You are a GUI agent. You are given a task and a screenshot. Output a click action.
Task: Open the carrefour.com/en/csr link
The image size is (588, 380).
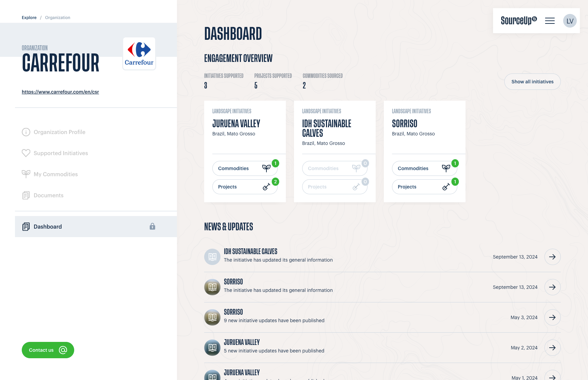pyautogui.click(x=60, y=92)
